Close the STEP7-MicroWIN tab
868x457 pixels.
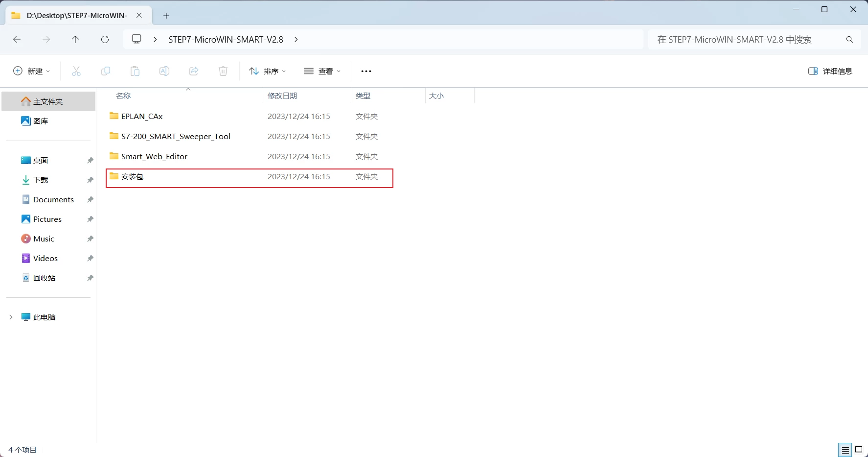tap(139, 15)
